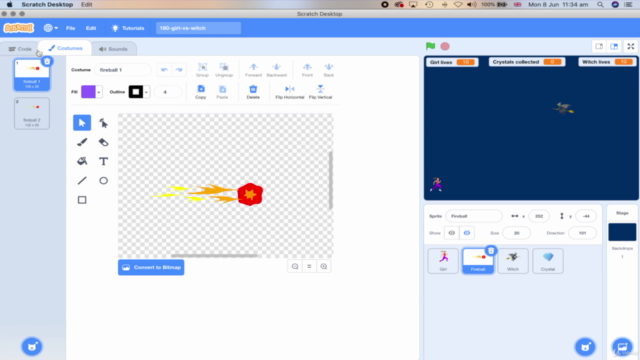Start project with green flag
Screen dimensions: 640x360
tap(430, 46)
